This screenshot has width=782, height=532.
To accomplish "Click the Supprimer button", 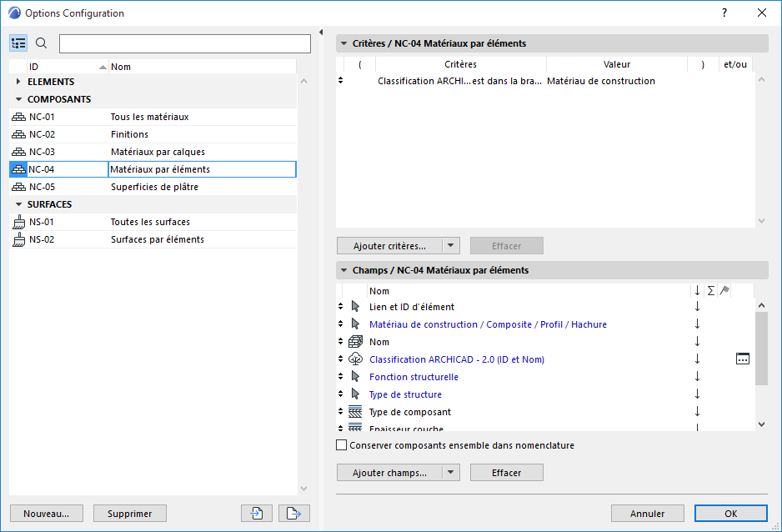I will [x=129, y=514].
